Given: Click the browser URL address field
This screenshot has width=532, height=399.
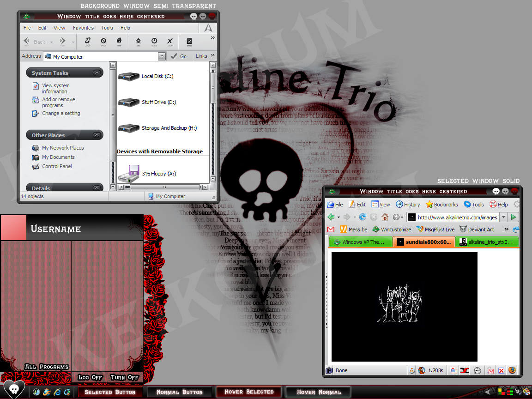Looking at the screenshot, I should (x=453, y=217).
